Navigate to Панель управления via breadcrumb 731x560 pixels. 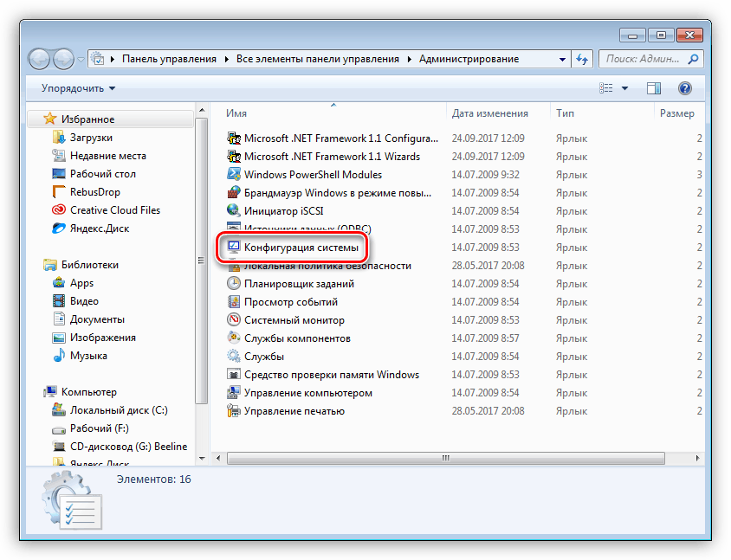[x=165, y=58]
